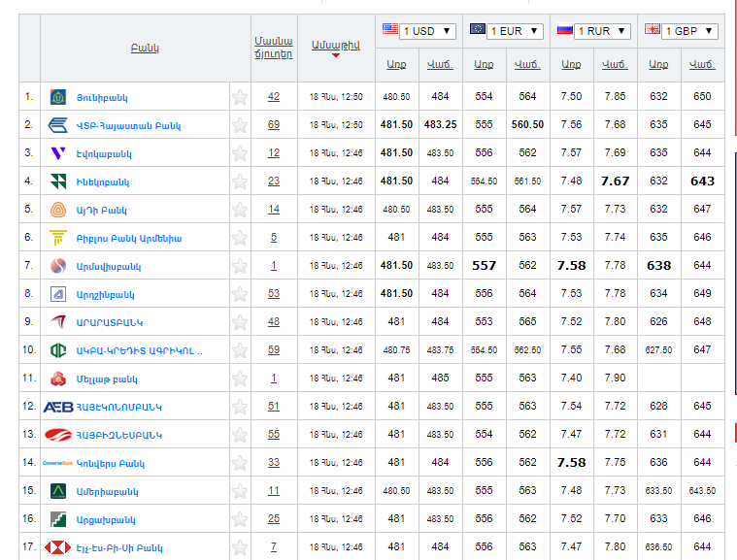This screenshot has width=737, height=560.
Task: Click the EU flag icon beside EUR
Action: point(478,29)
